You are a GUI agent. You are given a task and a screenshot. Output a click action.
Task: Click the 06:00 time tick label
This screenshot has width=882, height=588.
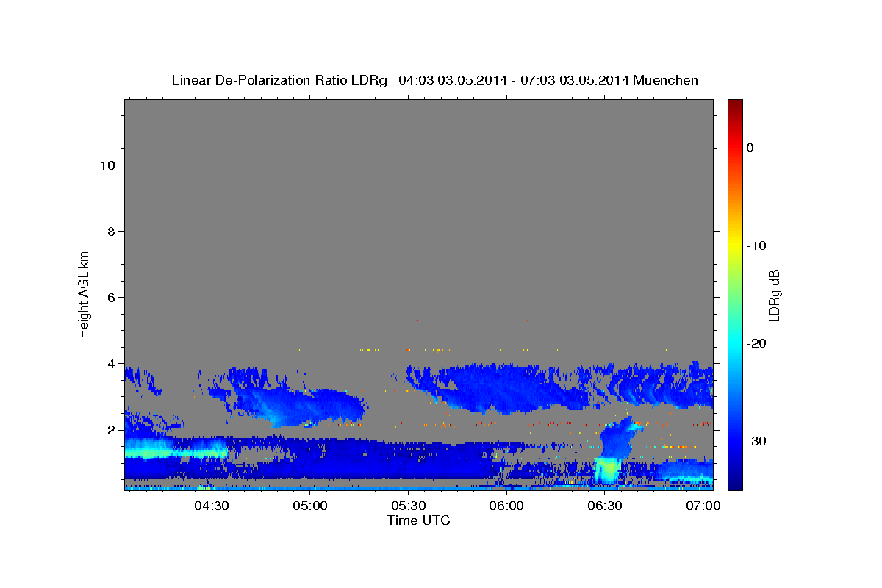tap(507, 506)
